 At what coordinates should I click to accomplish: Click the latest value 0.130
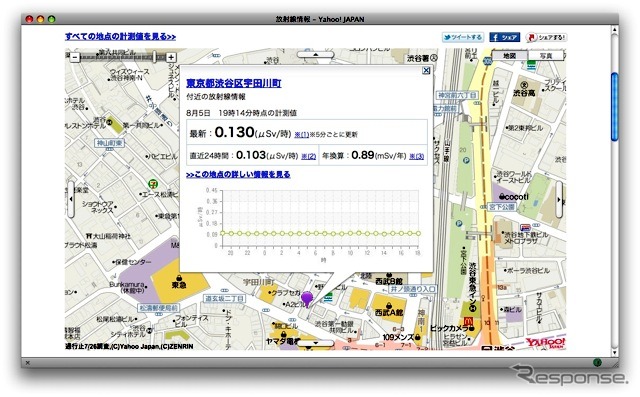pyautogui.click(x=235, y=132)
